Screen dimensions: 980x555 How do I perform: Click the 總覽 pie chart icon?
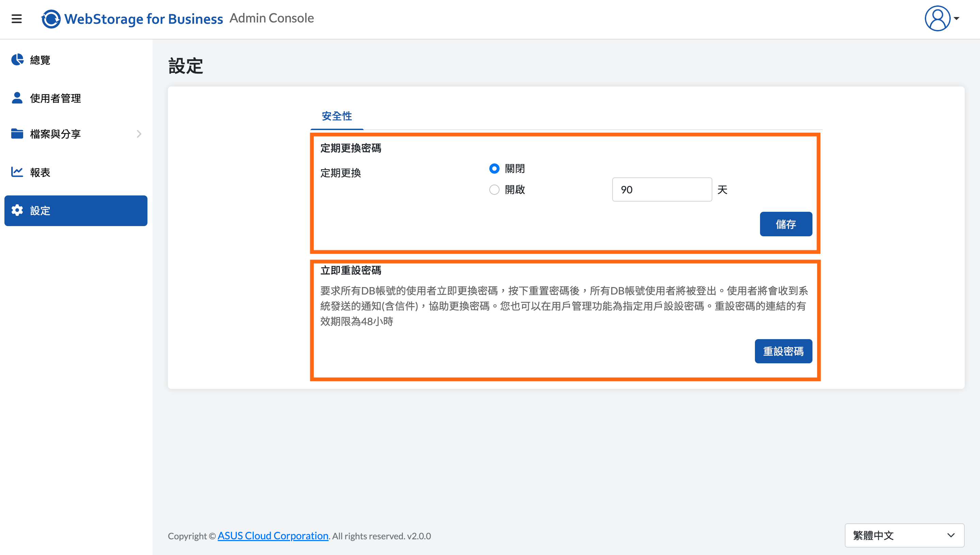point(17,60)
